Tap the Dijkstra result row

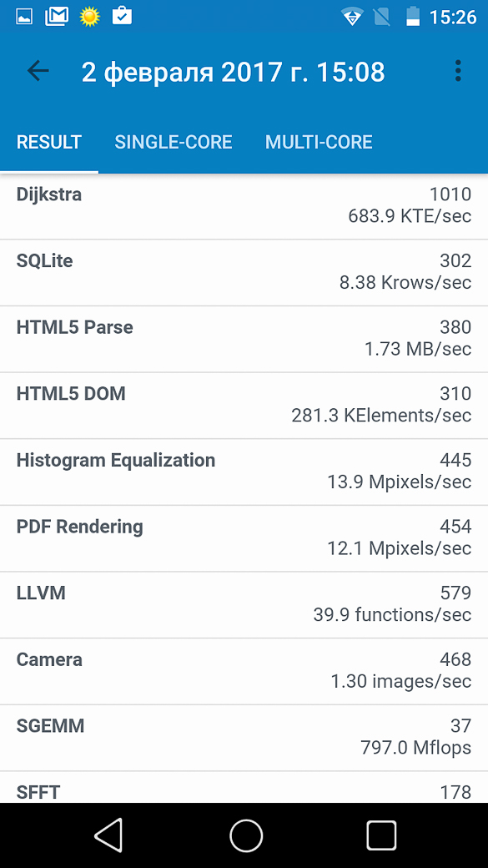244,206
